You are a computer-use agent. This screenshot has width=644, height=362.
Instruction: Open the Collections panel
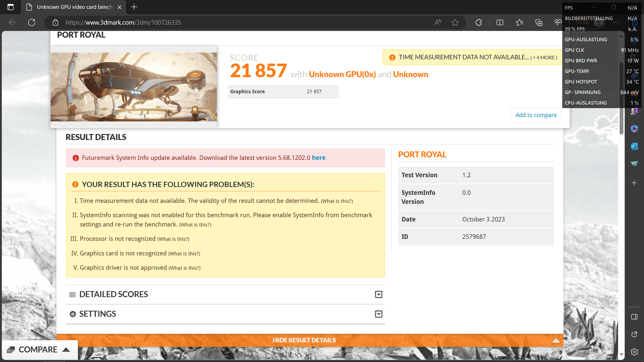click(x=539, y=22)
